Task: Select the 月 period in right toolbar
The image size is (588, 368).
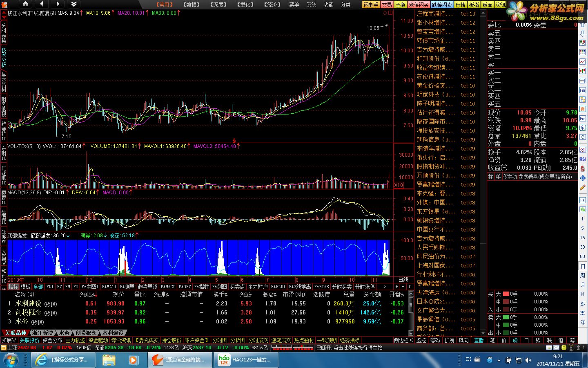Action: pos(583,285)
